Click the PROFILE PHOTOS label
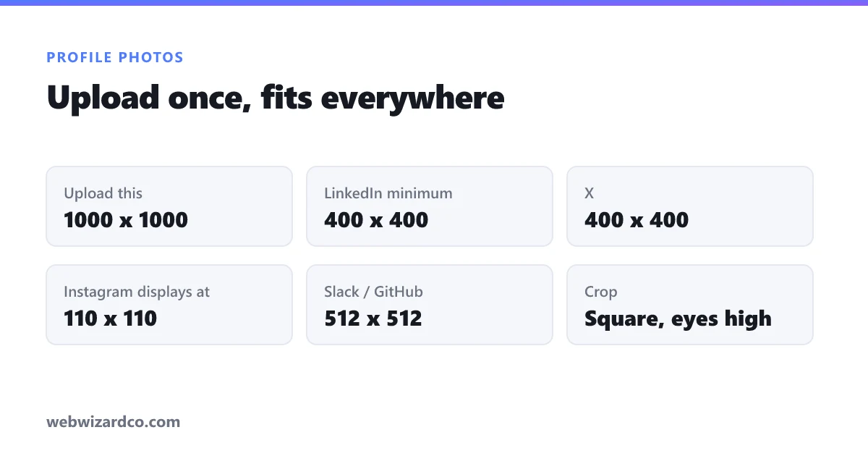The height and width of the screenshot is (456, 868). point(115,57)
